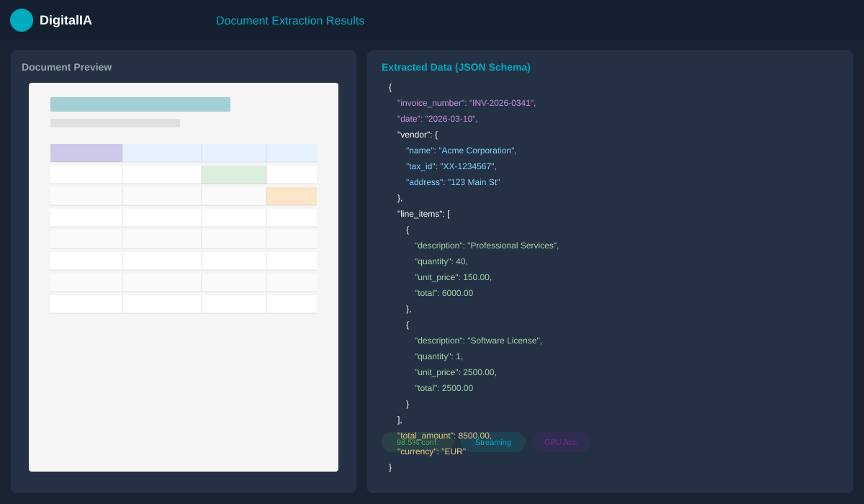This screenshot has height=504, width=864.
Task: Click the DigitalIA brand name
Action: [x=66, y=20]
